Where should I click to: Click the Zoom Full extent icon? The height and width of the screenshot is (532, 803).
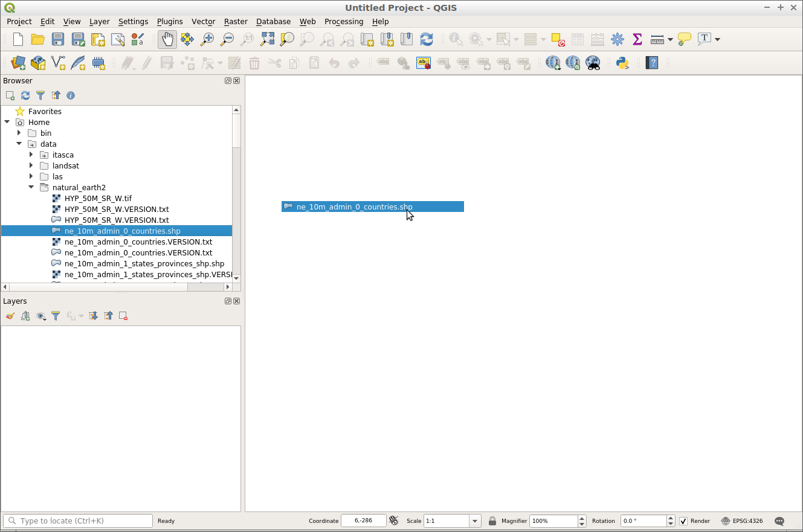point(267,39)
